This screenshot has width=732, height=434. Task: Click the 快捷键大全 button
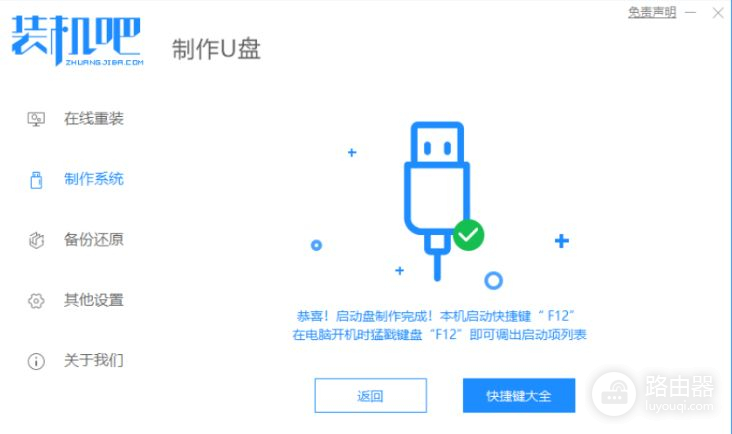519,396
